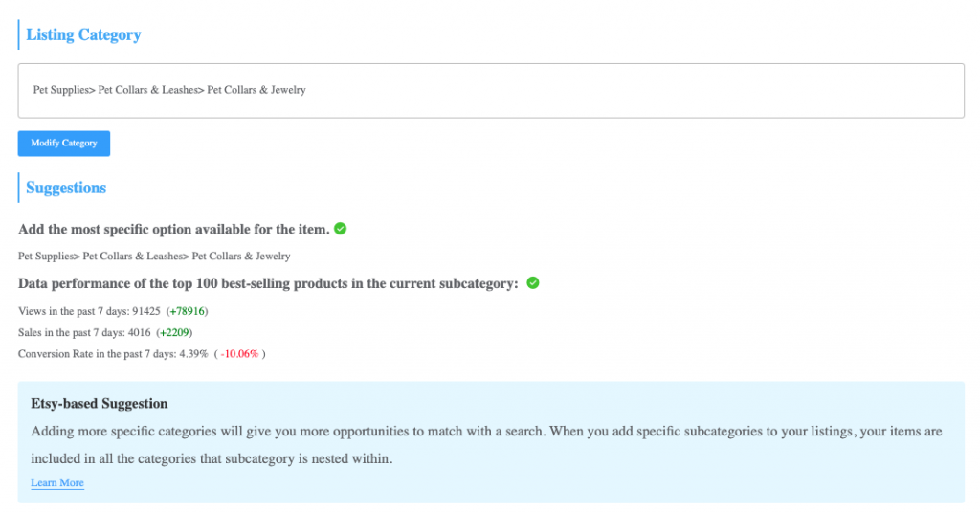Click category breadcrumb text under suggestion heading
Screen dimensions: 980x513
[154, 256]
